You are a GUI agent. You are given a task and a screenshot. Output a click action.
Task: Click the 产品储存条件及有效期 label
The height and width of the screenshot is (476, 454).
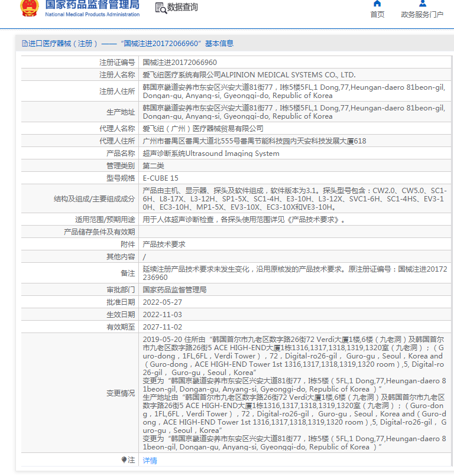click(99, 232)
